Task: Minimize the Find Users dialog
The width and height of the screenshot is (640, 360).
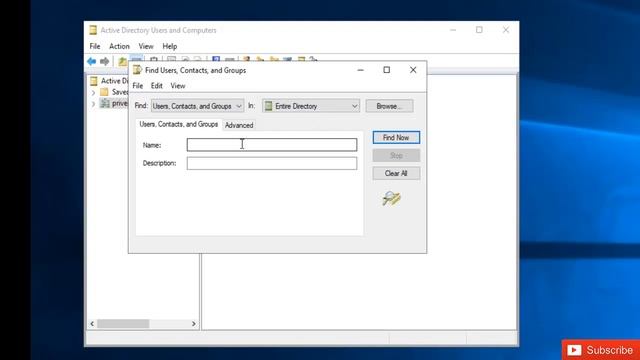Action: tap(360, 70)
